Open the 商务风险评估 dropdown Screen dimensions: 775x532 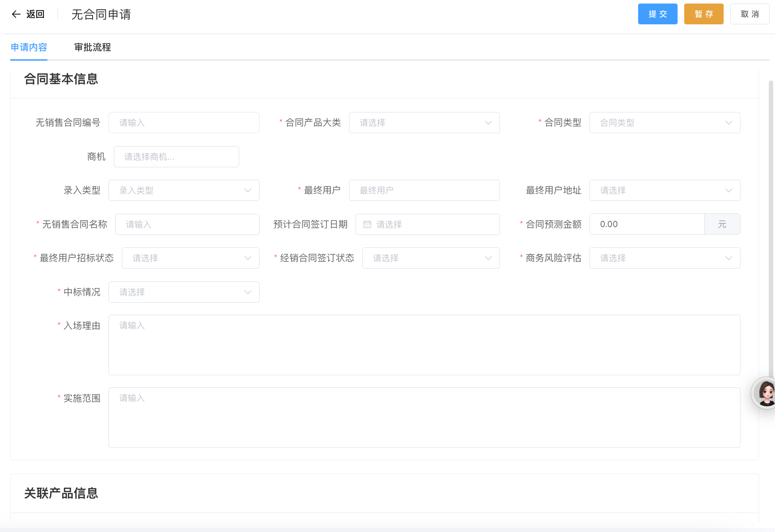pos(664,258)
